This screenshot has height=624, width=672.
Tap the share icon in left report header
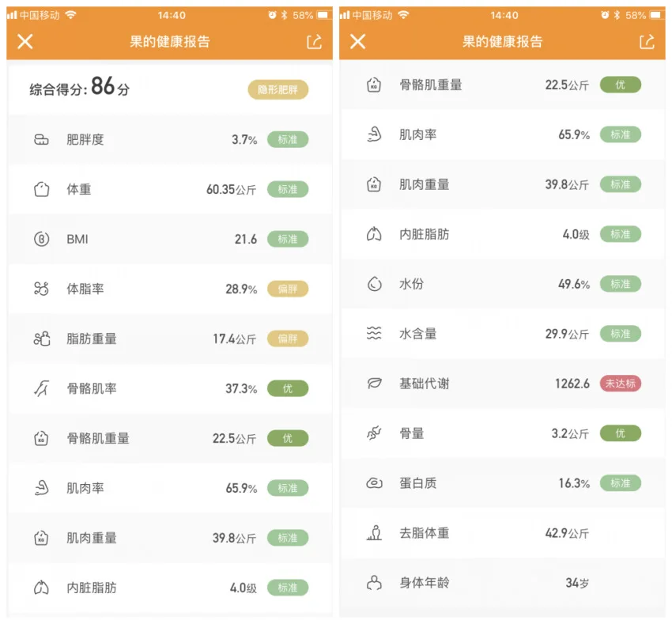click(x=314, y=42)
